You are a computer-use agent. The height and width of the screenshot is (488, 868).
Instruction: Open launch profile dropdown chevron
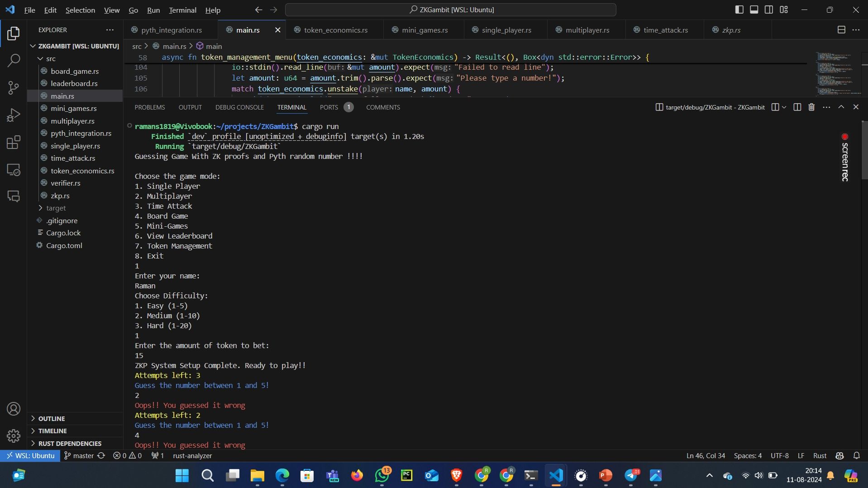784,107
